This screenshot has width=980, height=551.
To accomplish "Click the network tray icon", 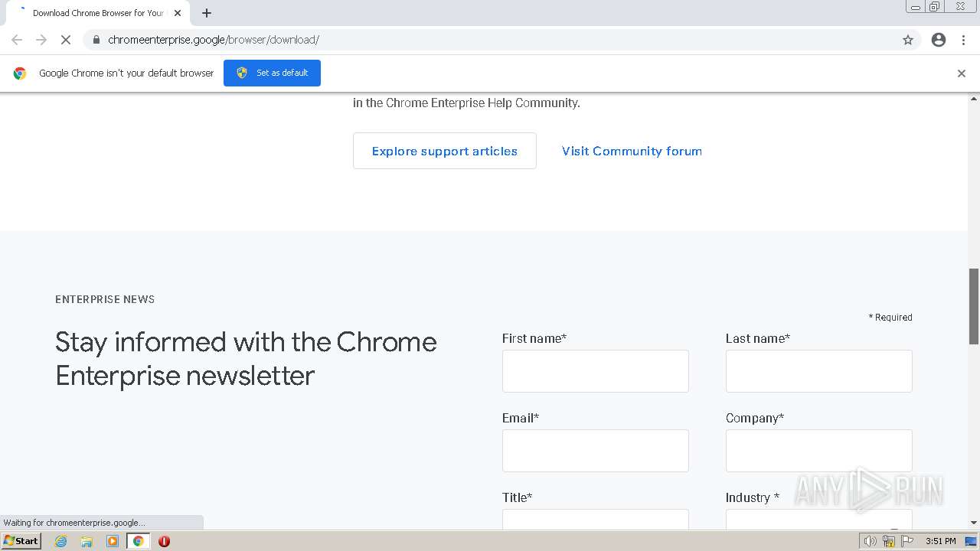I will point(889,541).
